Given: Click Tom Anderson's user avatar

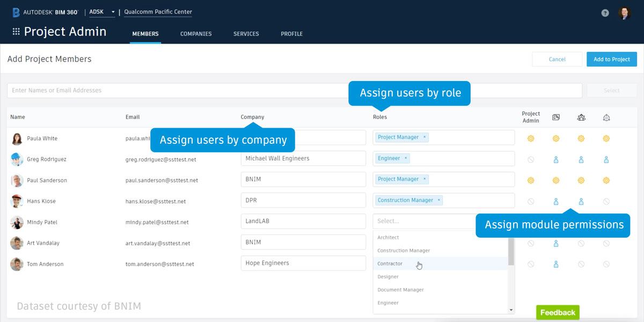Looking at the screenshot, I should (17, 264).
